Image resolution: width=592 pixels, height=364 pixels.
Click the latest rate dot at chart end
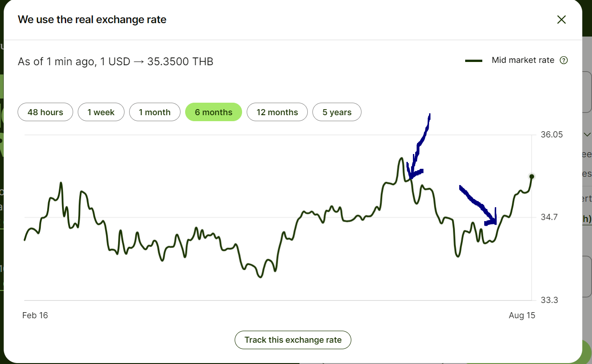pos(532,176)
